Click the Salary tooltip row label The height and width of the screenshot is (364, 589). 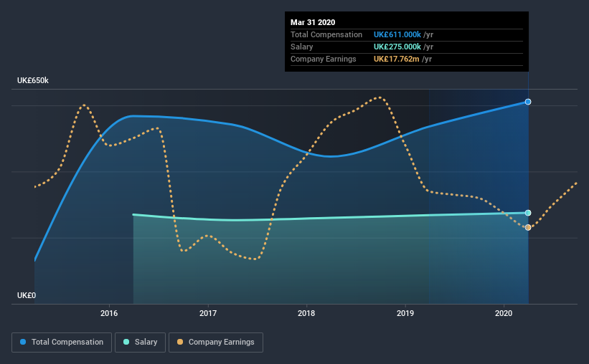tap(301, 47)
